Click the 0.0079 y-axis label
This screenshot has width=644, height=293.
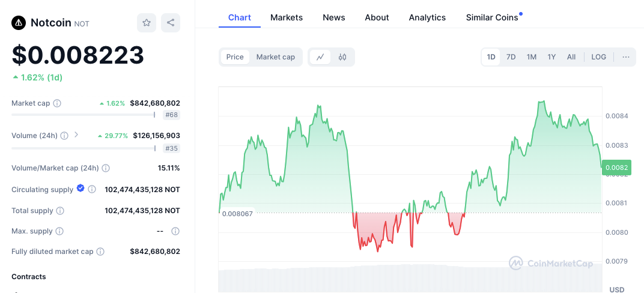pos(616,261)
